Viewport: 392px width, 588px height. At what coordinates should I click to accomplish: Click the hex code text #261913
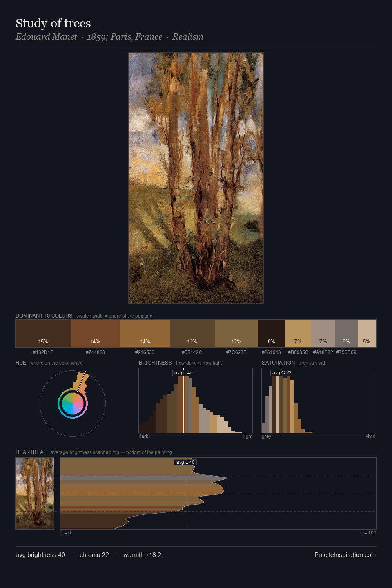(272, 352)
